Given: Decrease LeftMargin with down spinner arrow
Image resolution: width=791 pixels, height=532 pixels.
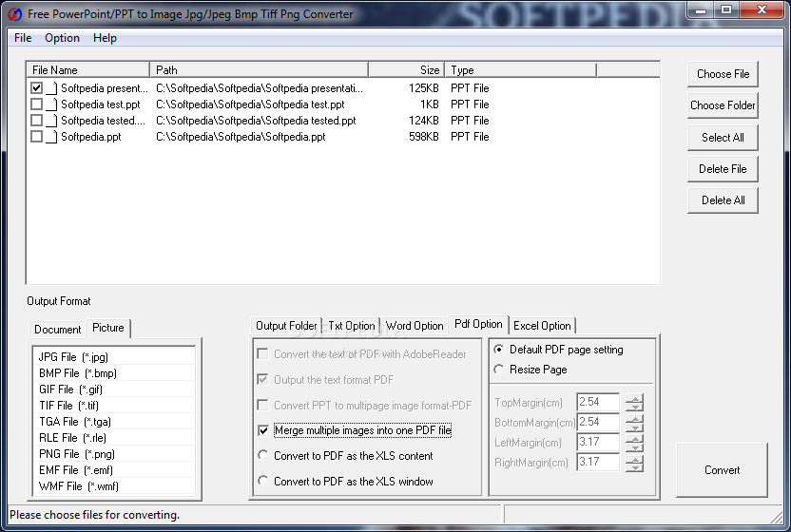Looking at the screenshot, I should point(635,446).
